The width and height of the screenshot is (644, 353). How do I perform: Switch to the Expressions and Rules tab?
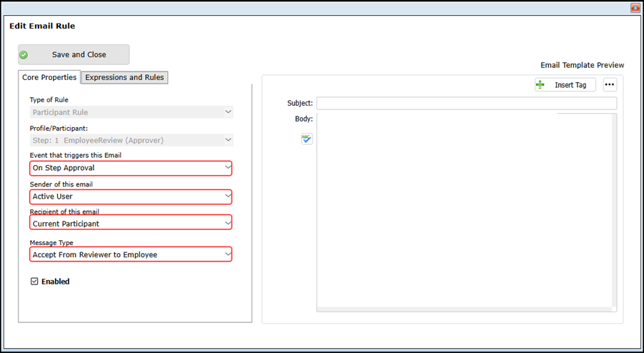[125, 77]
